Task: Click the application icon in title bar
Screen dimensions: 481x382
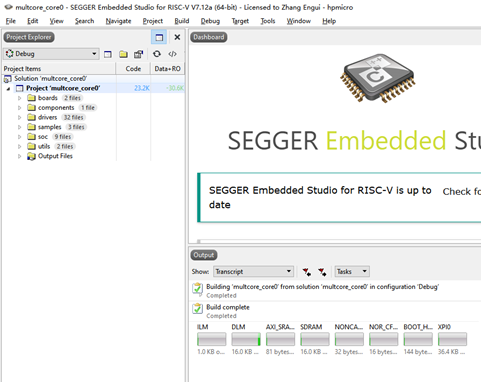Action: pyautogui.click(x=9, y=7)
